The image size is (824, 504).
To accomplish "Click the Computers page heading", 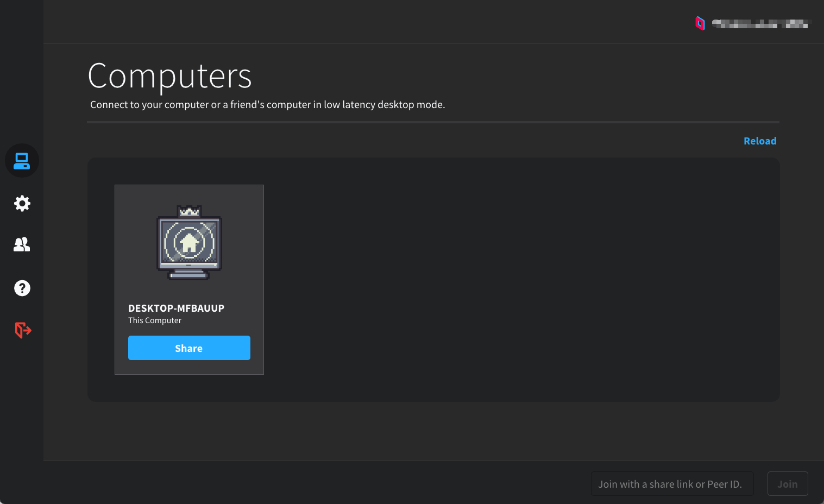I will click(x=169, y=75).
